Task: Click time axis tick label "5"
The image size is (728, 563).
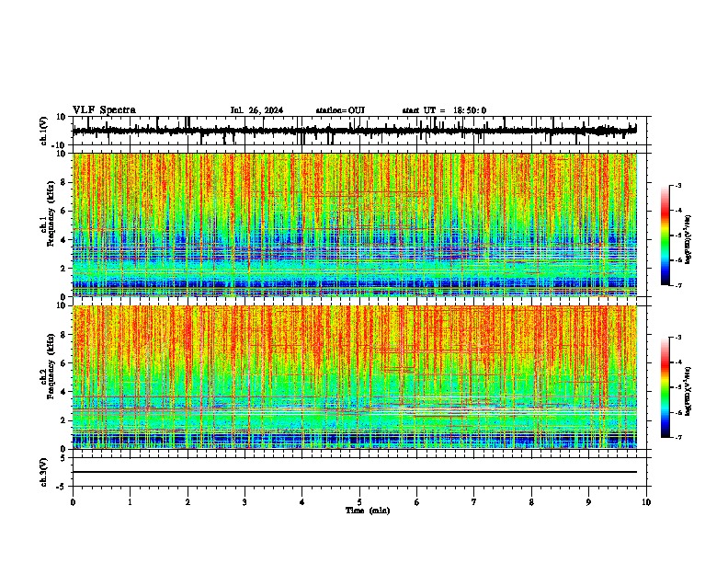Action: [x=359, y=502]
